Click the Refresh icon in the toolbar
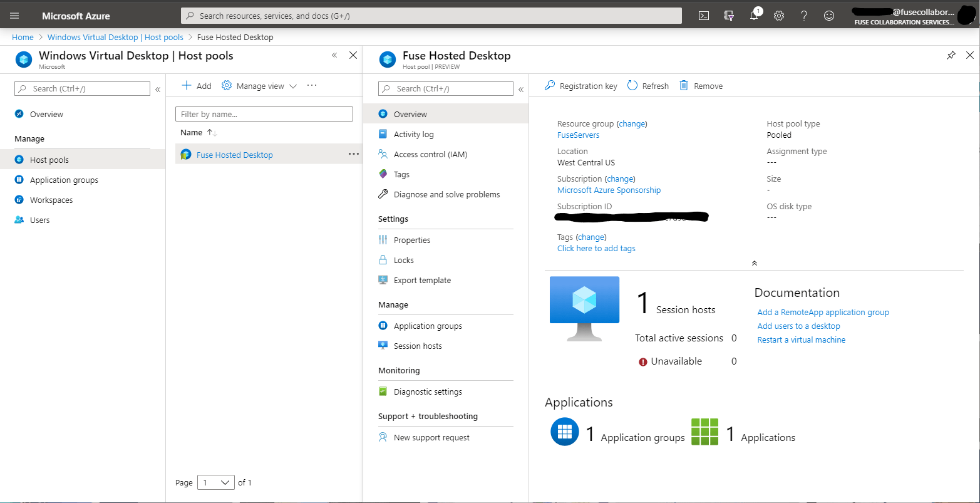The height and width of the screenshot is (503, 980). (x=632, y=86)
